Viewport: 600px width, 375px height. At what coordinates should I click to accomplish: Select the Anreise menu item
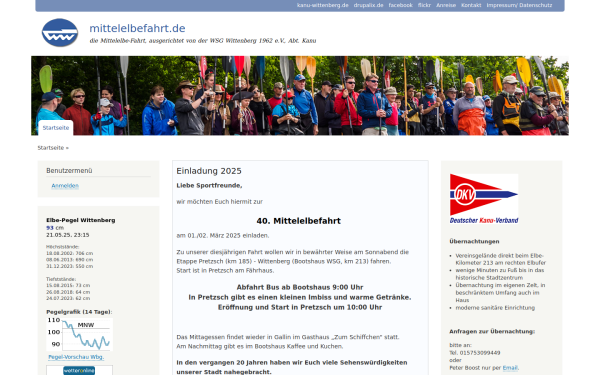point(446,5)
